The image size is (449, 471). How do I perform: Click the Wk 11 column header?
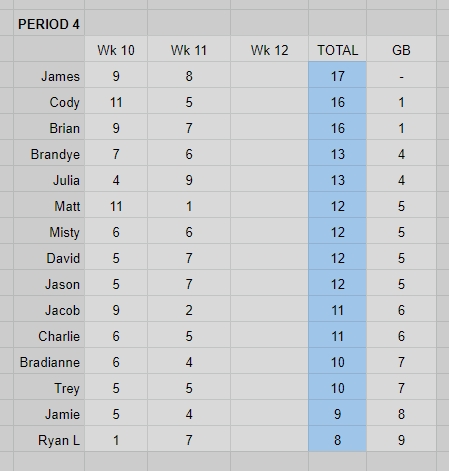coord(189,49)
